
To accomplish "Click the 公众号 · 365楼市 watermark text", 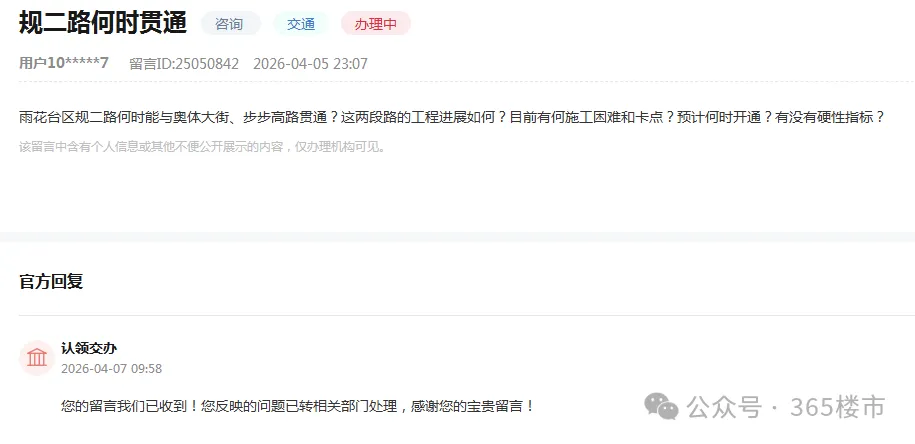I will tap(786, 407).
